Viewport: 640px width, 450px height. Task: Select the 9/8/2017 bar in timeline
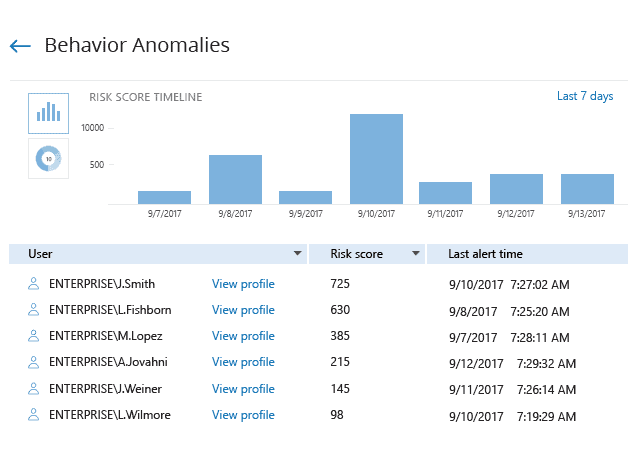235,180
